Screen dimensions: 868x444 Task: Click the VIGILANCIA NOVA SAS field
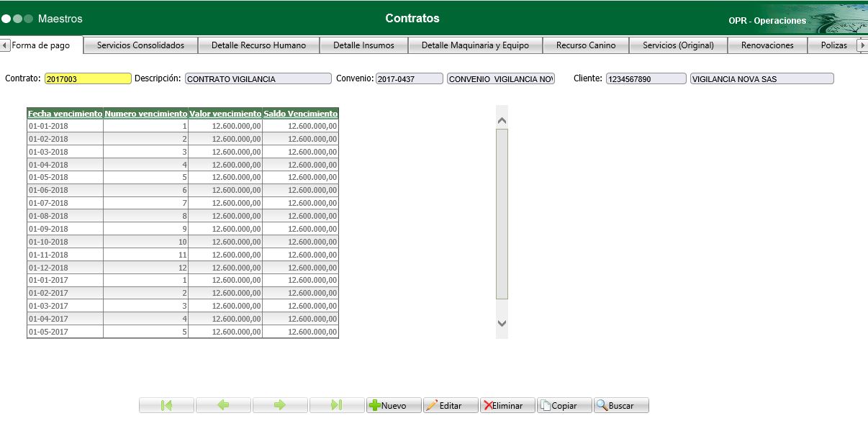point(761,78)
